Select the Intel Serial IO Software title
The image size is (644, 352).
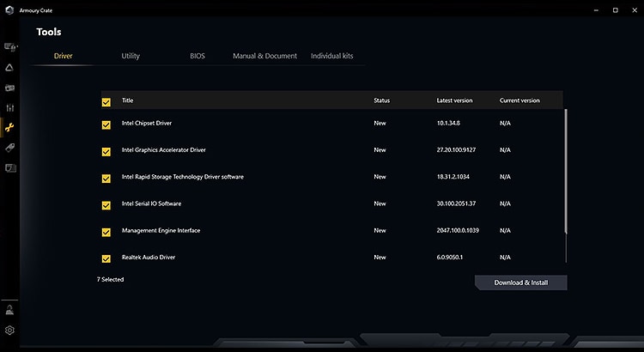(x=151, y=203)
